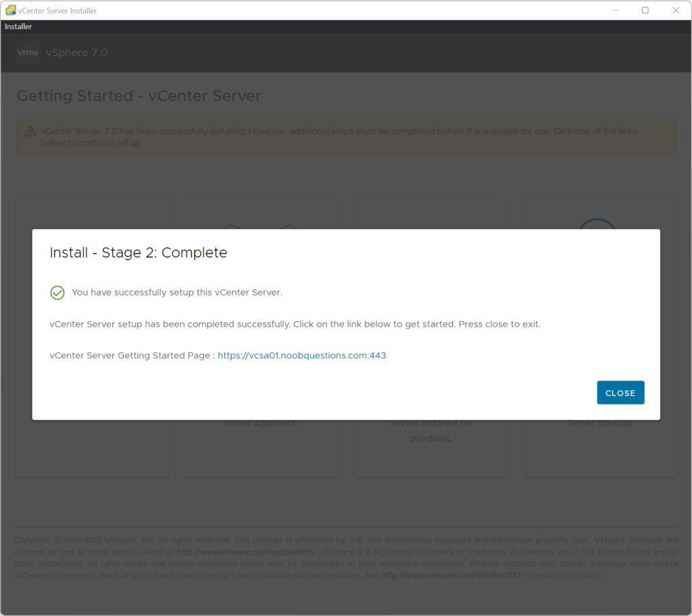Click the 'Windows.' card text

pyautogui.click(x=430, y=438)
